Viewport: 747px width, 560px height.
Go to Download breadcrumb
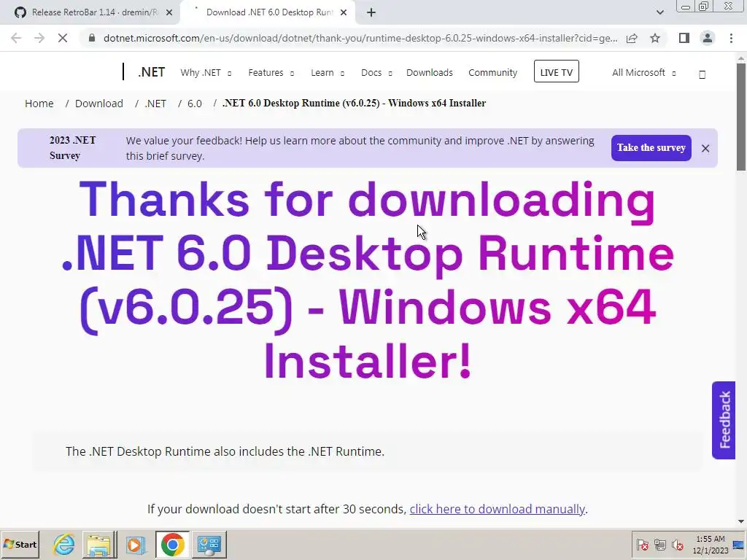pos(98,104)
